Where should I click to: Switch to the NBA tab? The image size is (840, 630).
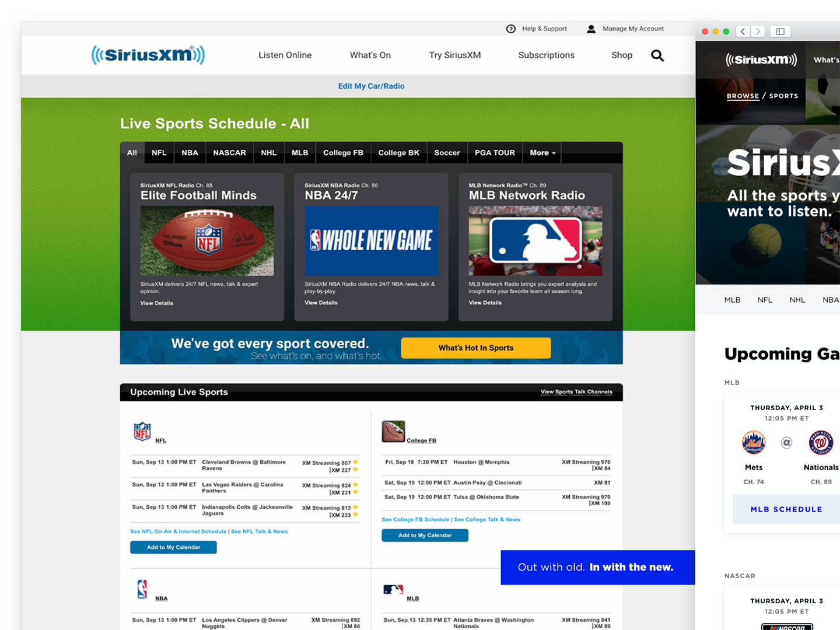(x=190, y=153)
